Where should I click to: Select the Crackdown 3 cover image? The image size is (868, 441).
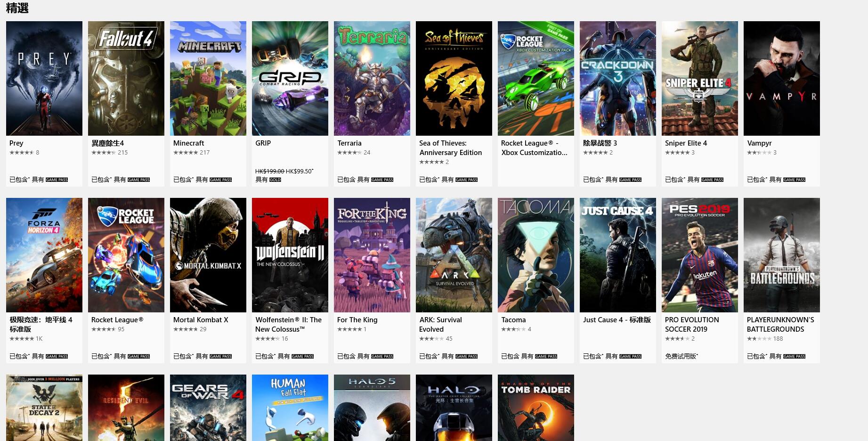click(x=618, y=78)
